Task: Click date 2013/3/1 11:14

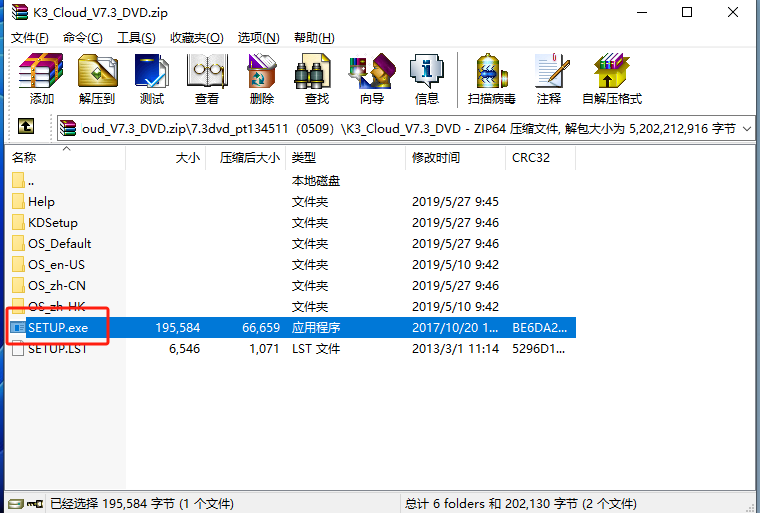Action: coord(455,348)
